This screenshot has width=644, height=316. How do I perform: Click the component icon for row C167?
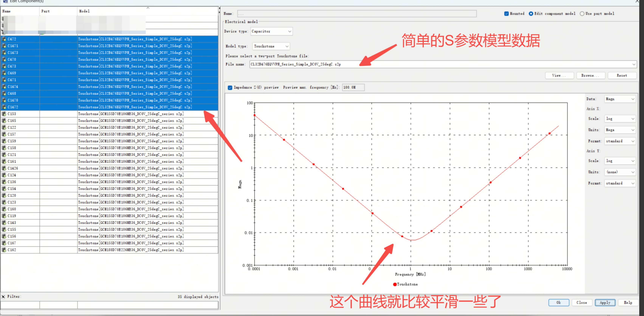[x=4, y=243]
